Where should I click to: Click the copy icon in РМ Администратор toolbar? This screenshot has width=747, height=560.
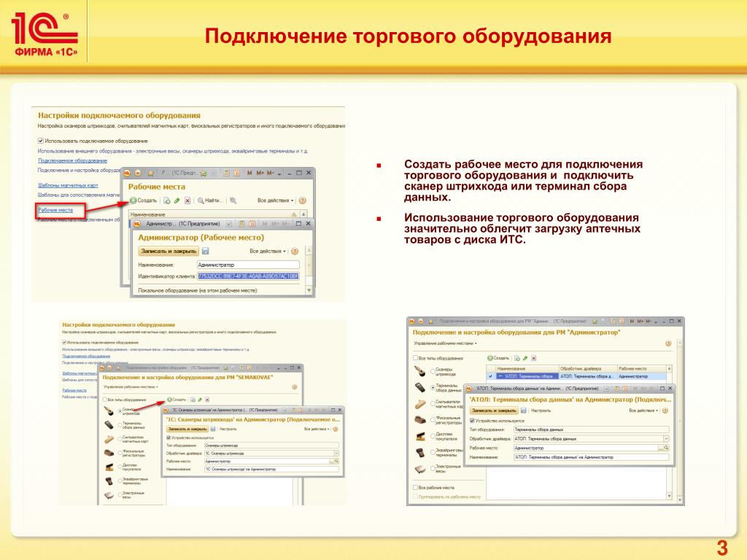(x=517, y=358)
